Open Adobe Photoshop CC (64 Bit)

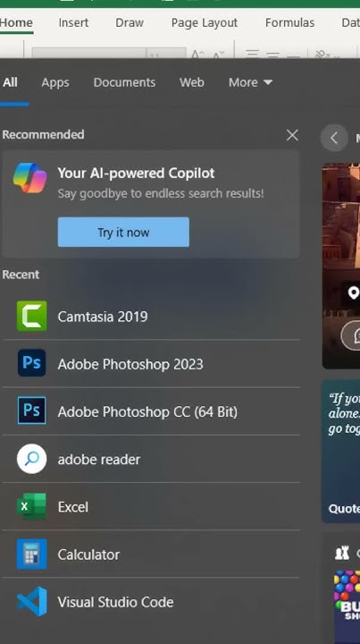coord(151,411)
